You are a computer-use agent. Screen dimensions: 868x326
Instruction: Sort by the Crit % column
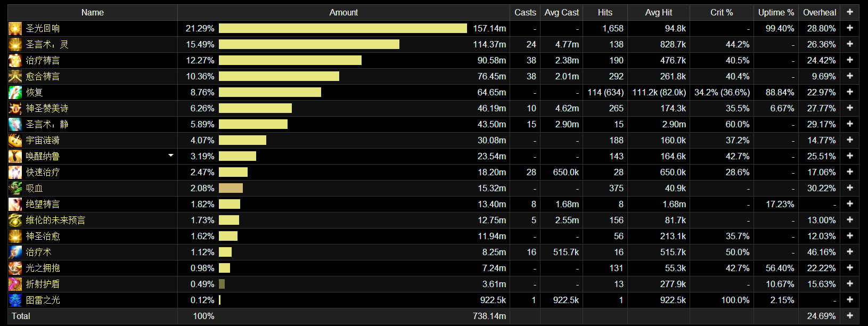pyautogui.click(x=722, y=12)
